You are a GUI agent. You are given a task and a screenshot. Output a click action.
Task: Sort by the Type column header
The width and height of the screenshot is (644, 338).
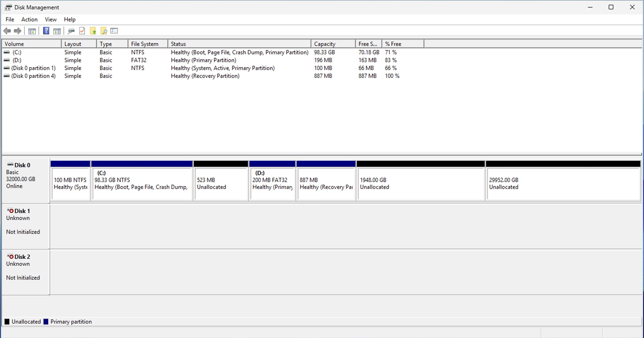click(x=113, y=44)
